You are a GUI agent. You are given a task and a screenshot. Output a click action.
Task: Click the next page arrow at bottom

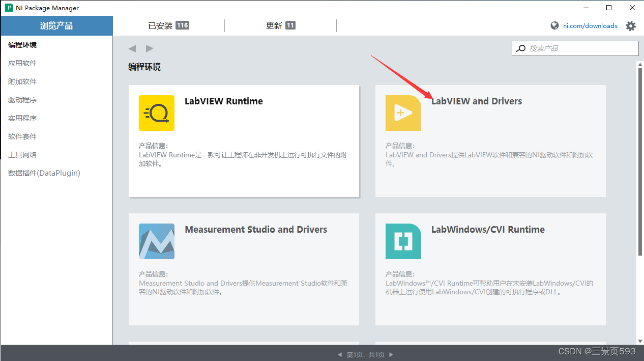(390, 354)
